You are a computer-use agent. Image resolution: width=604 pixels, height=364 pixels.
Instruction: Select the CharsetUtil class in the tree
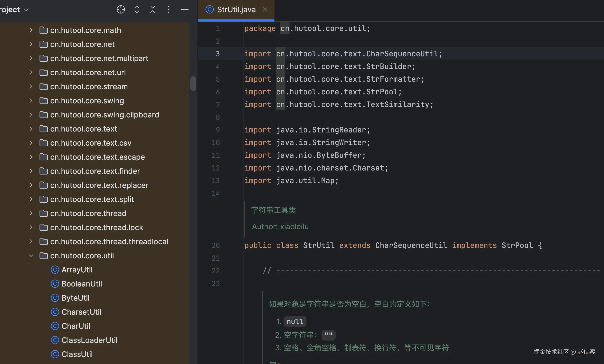[81, 312]
